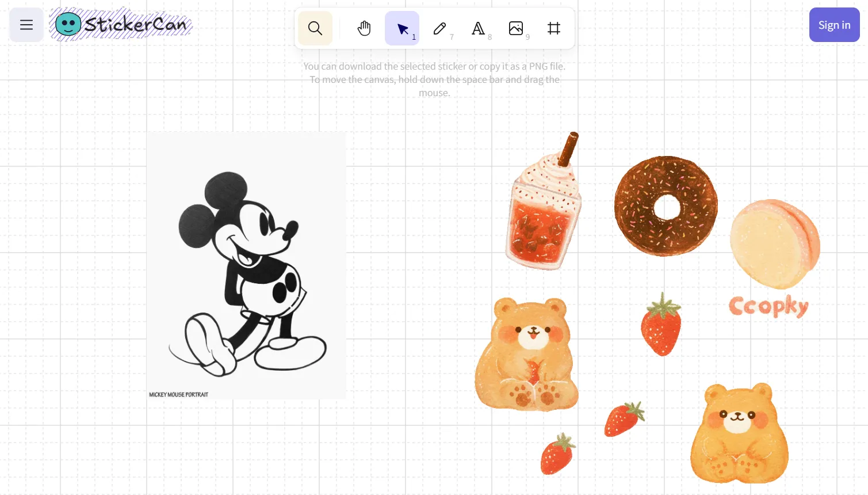The image size is (868, 495).
Task: Click the 'MICKEY MOUSE PORTRAIT' caption
Action: coord(178,395)
